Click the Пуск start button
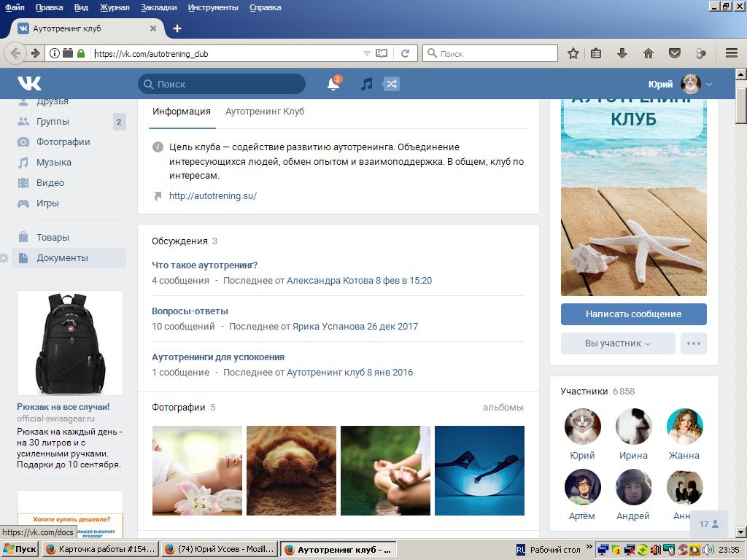The width and height of the screenshot is (747, 560). click(x=20, y=549)
